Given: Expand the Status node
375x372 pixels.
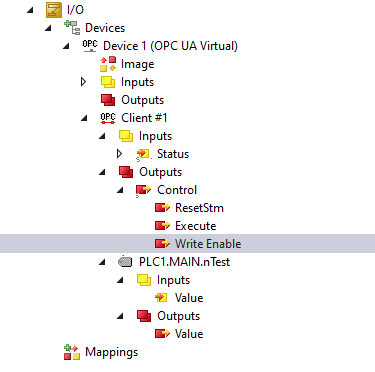Looking at the screenshot, I should [x=120, y=154].
